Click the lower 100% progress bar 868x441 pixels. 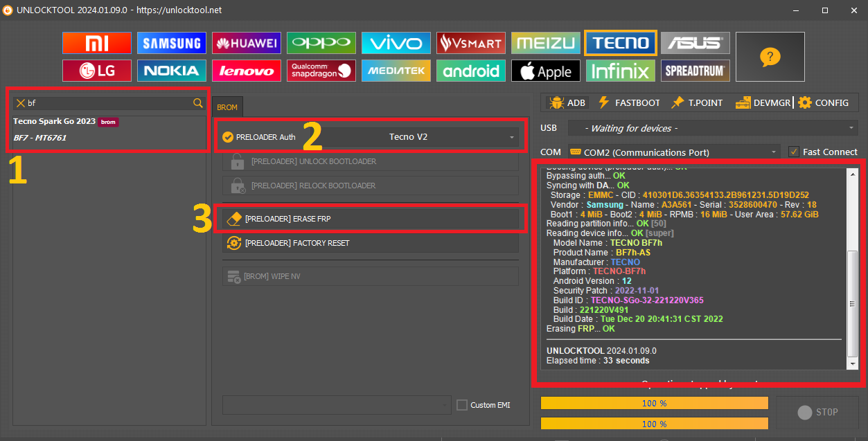[654, 424]
